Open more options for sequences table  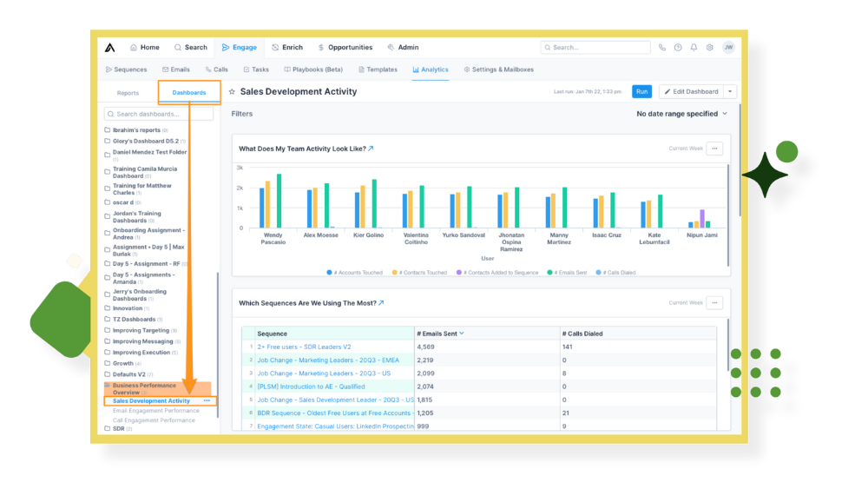714,303
